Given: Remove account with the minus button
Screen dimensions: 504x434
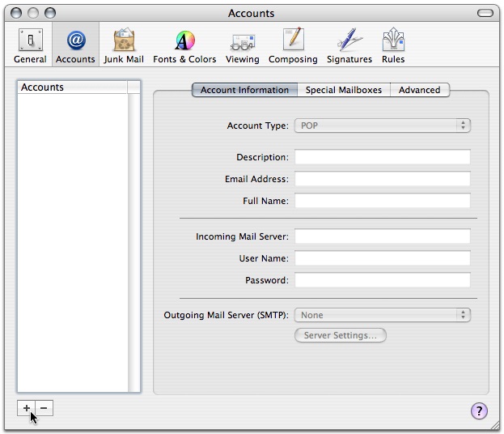Looking at the screenshot, I should [44, 408].
